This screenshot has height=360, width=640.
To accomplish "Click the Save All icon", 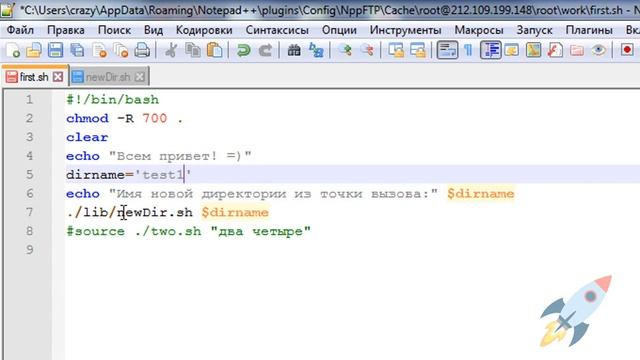I will pyautogui.click(x=77, y=51).
